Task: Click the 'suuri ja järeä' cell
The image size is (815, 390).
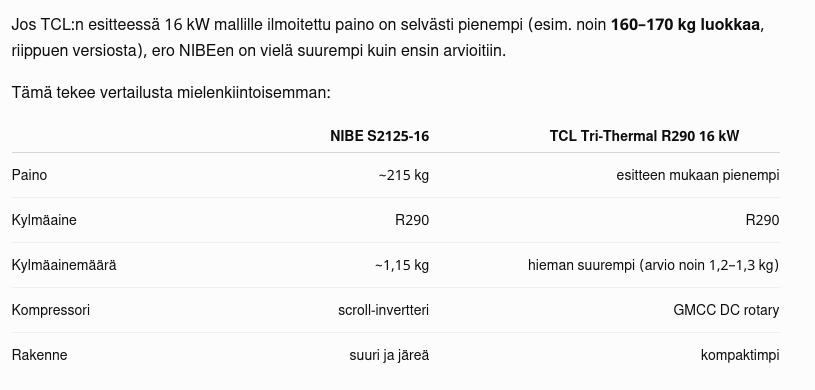Action: coord(389,355)
